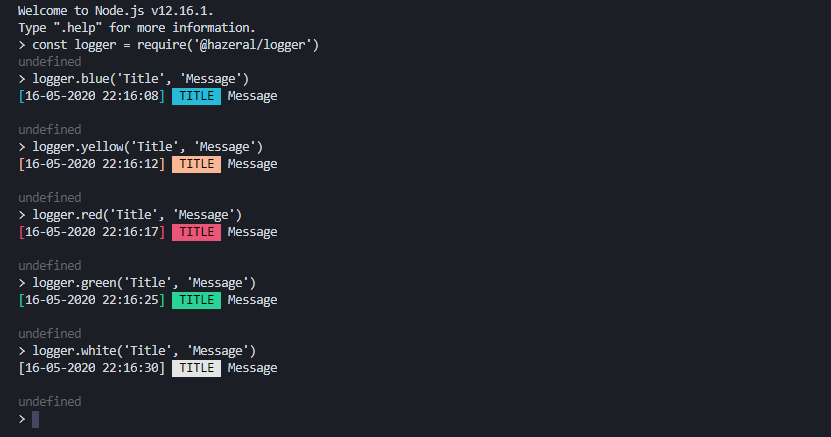The image size is (831, 437).
Task: Click the last undefined output line
Action: pyautogui.click(x=50, y=402)
